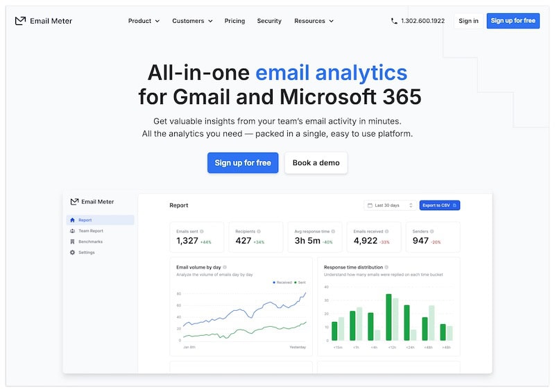Screen dimensions: 555x392
Task: Open the Customers dropdown in navigation
Action: click(x=192, y=21)
